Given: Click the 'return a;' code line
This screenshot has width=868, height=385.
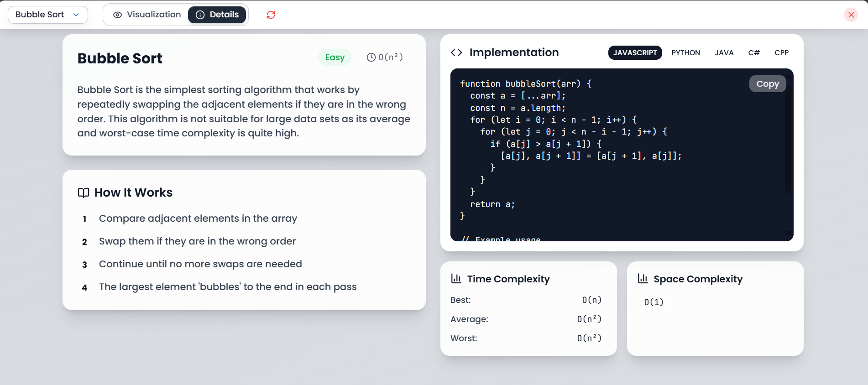Looking at the screenshot, I should coord(492,204).
